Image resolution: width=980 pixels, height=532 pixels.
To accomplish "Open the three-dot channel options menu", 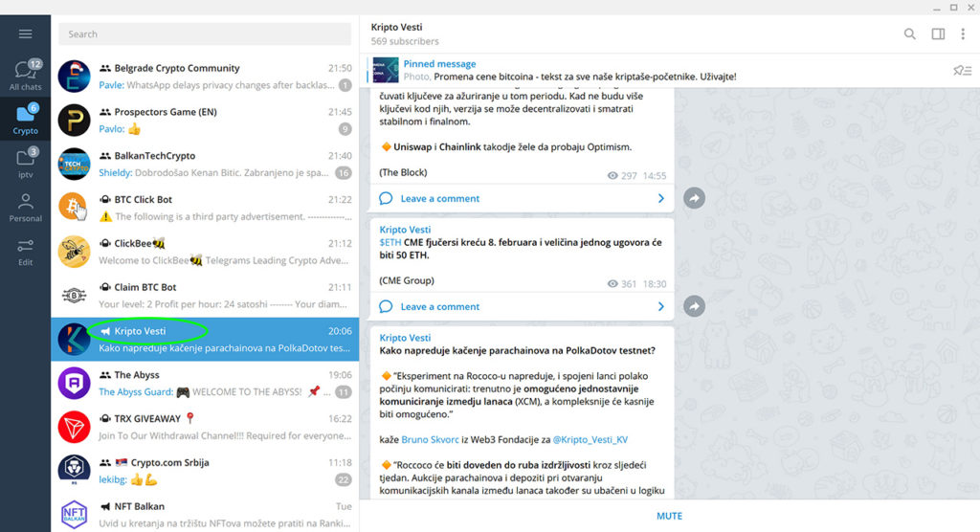I will tap(965, 34).
